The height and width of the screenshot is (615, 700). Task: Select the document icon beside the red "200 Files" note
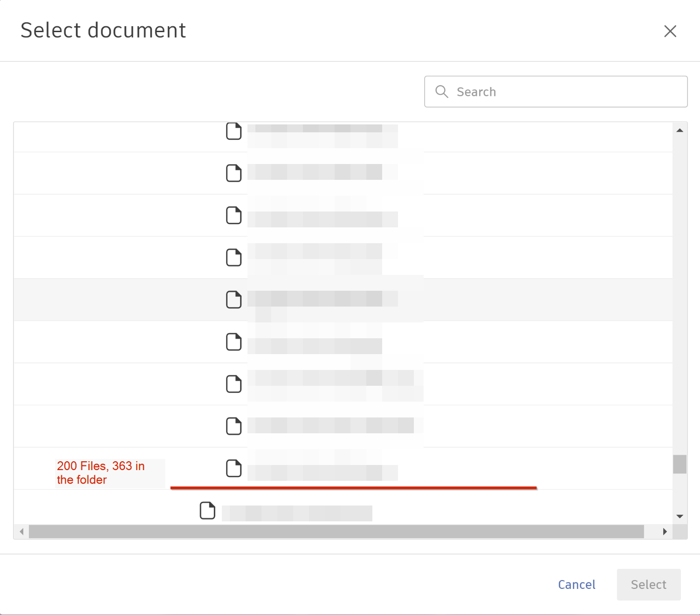tap(233, 468)
